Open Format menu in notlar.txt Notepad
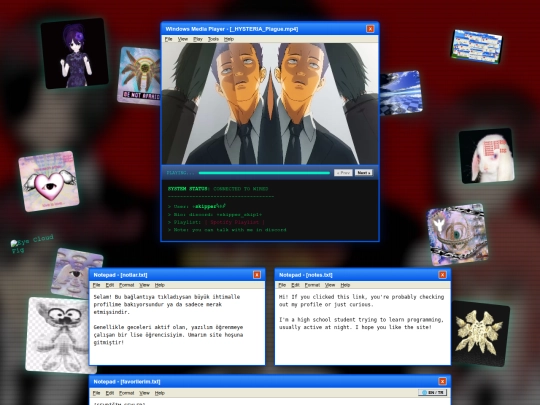The image size is (540, 405). 126,285
